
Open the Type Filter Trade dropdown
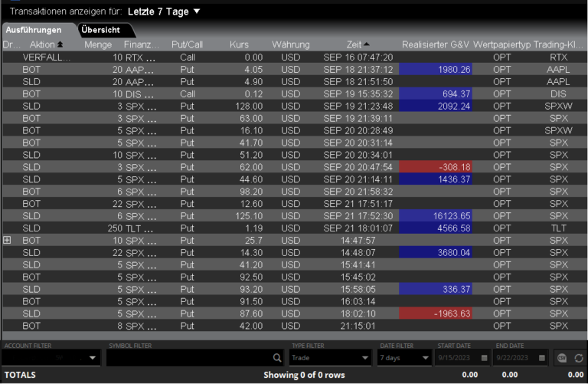tap(364, 357)
